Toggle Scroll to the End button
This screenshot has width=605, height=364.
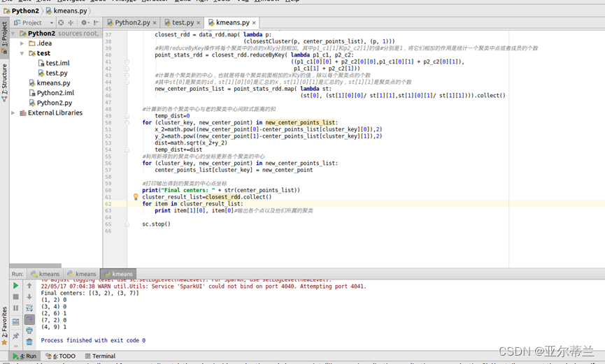[x=29, y=319]
